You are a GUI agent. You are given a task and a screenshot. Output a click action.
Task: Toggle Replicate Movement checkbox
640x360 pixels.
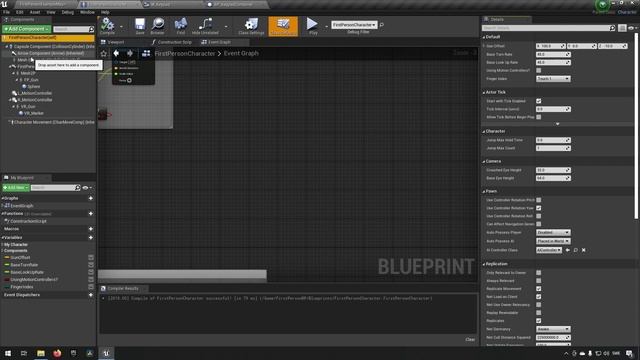point(539,289)
